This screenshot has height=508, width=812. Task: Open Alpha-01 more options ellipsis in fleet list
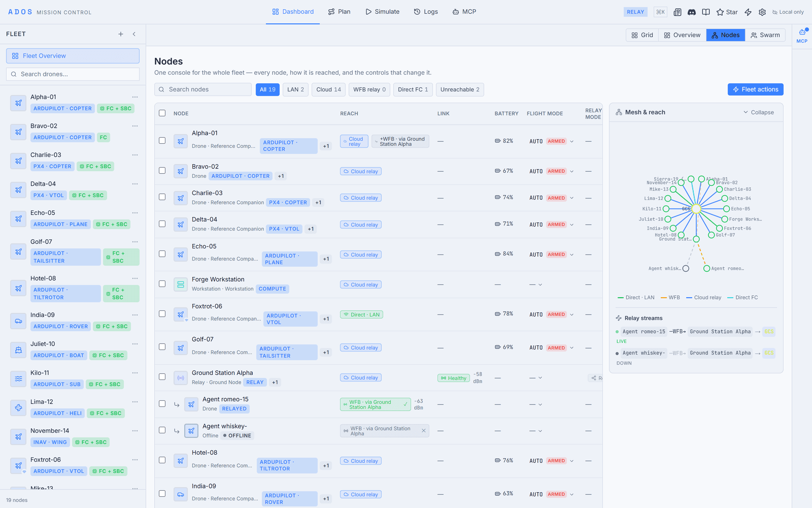[135, 97]
